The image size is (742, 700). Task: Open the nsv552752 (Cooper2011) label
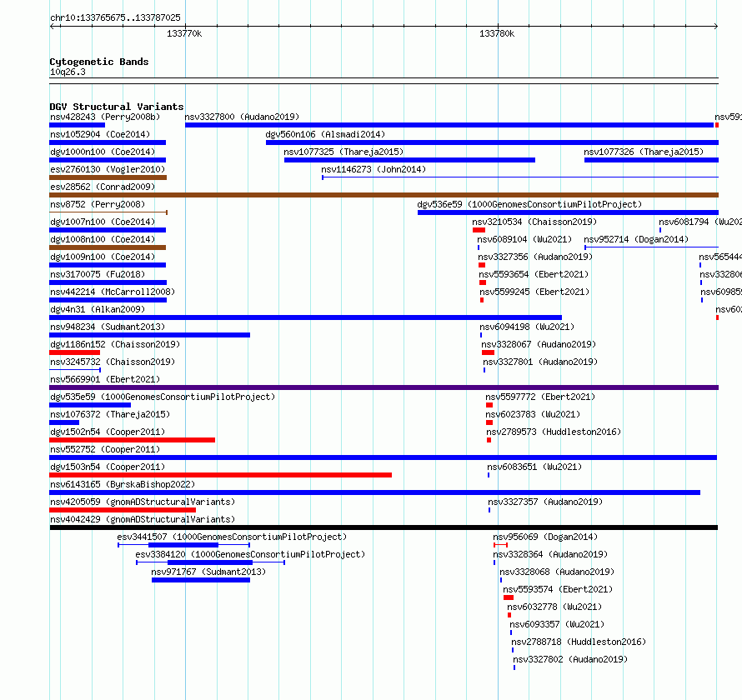click(105, 449)
